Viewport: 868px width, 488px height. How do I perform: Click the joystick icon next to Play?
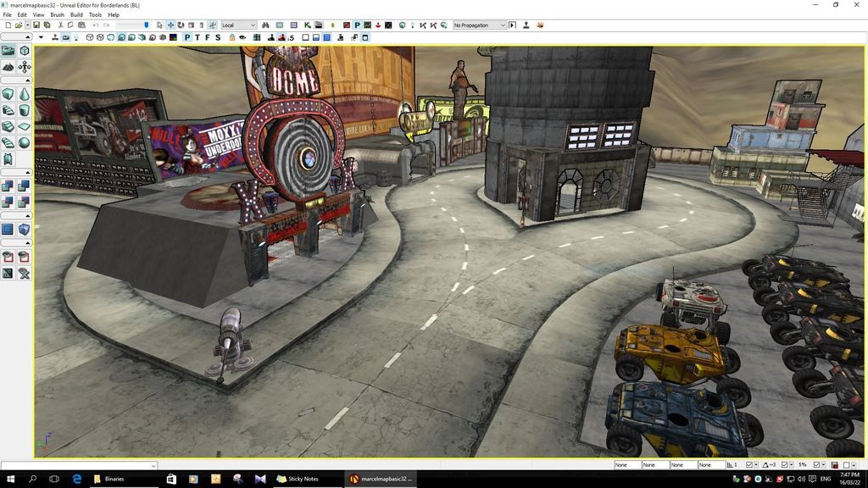click(x=526, y=25)
